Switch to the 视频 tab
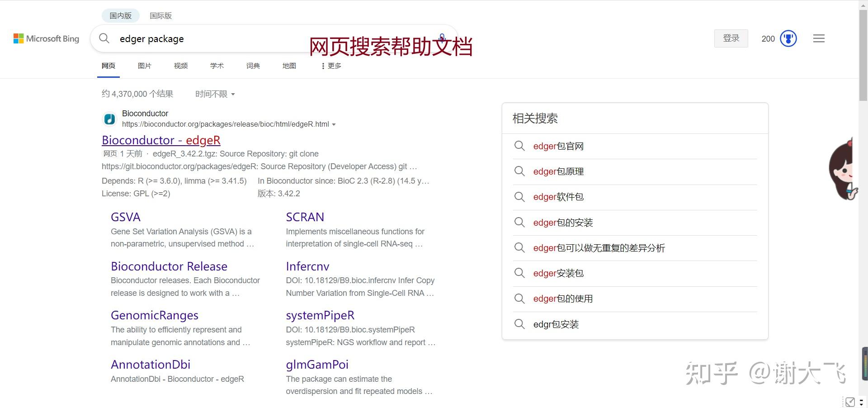868x408 pixels. coord(181,66)
